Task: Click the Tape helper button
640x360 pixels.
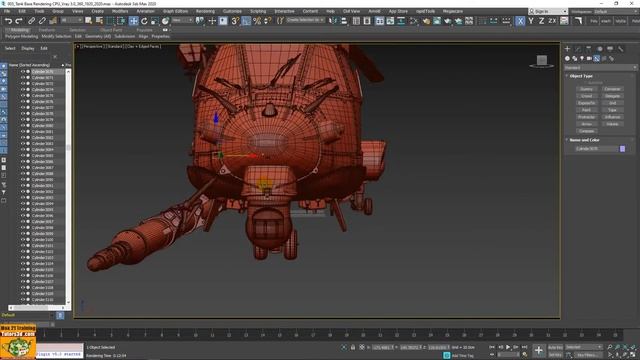Action: click(x=612, y=110)
